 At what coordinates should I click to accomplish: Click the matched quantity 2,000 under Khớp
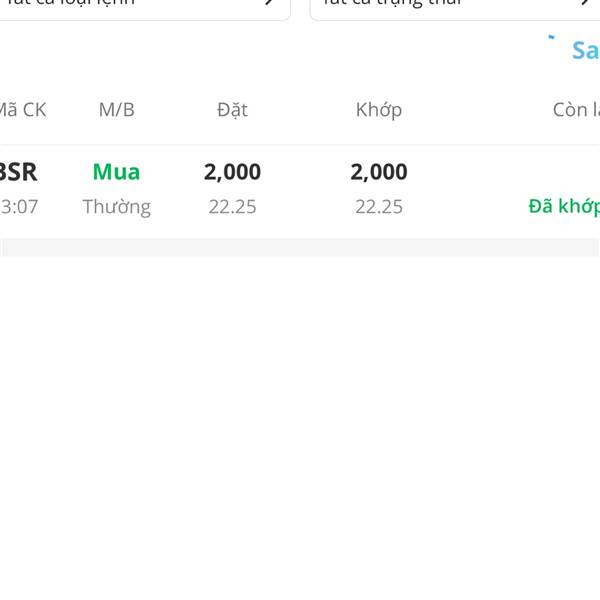click(379, 172)
